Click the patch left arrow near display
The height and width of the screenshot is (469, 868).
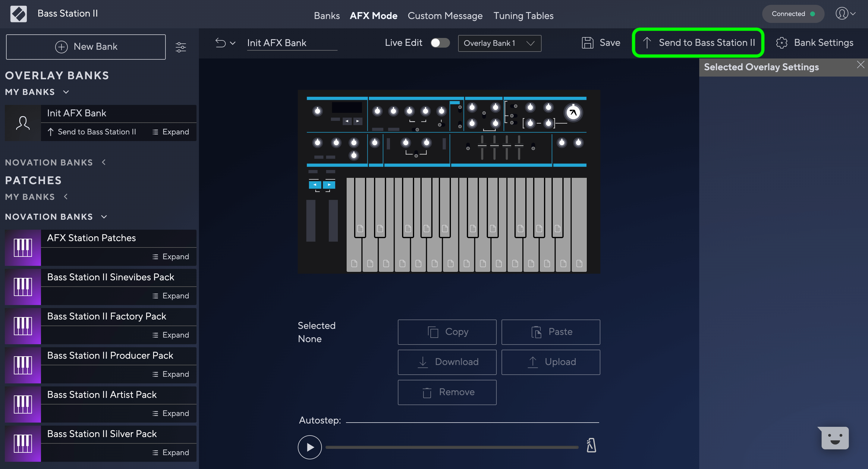coord(347,121)
